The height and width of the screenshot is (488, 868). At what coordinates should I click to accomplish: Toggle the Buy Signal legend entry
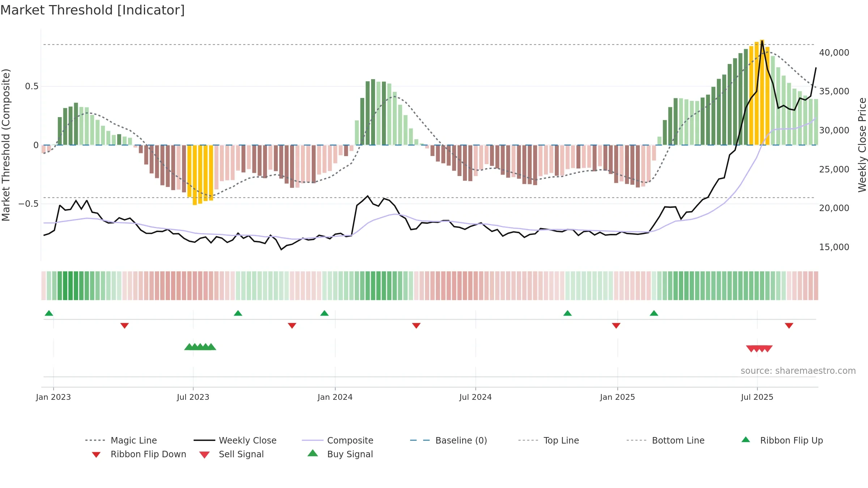[340, 454]
